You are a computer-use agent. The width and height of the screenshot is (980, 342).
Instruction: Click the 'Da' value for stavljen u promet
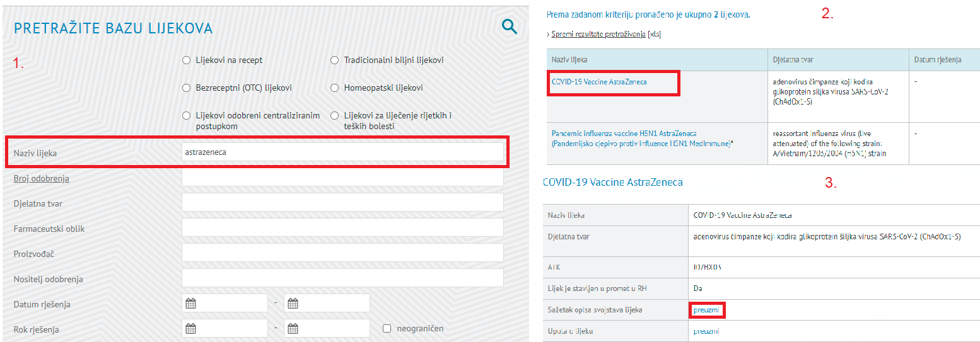697,288
